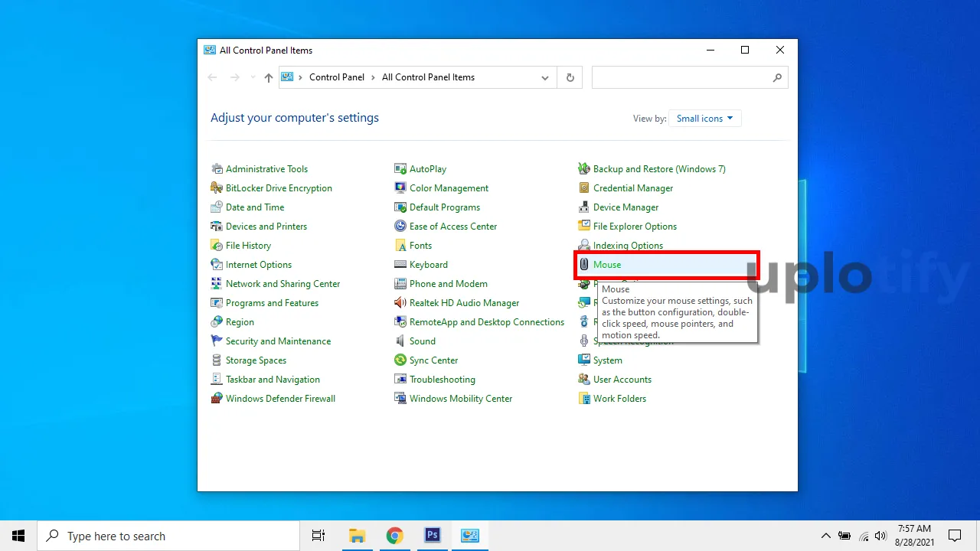Expand the View by Small icons dropdown
This screenshot has height=551, width=980.
click(704, 119)
